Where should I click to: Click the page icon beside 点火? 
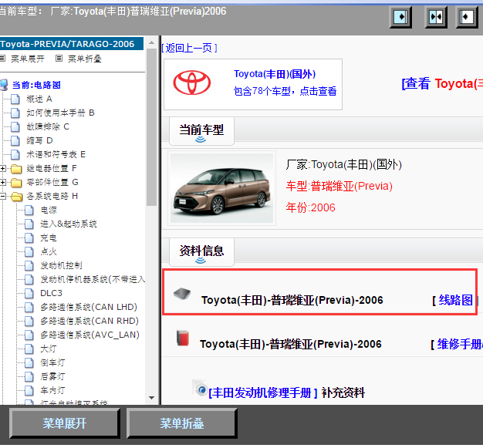(x=29, y=252)
